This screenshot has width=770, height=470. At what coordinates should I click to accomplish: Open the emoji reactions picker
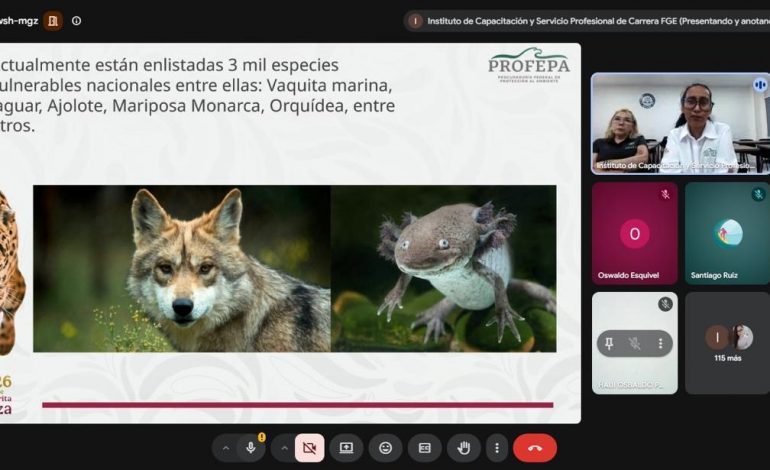pyautogui.click(x=385, y=448)
